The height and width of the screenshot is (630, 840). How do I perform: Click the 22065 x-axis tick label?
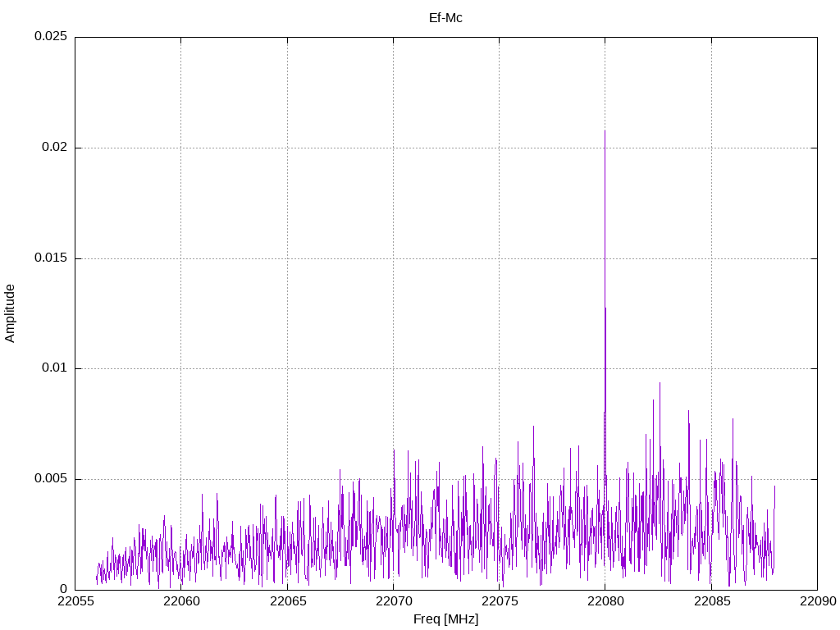pyautogui.click(x=286, y=603)
